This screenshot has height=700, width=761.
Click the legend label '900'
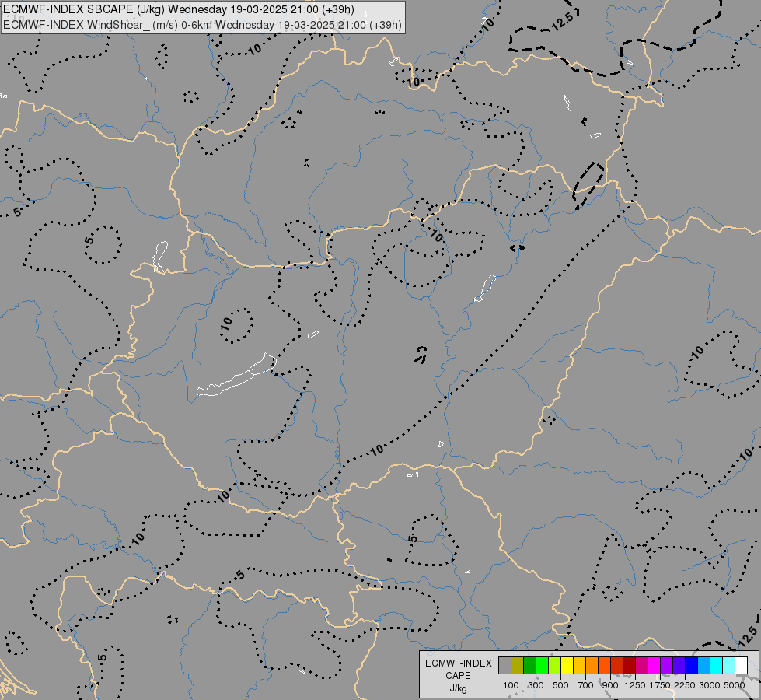click(x=610, y=685)
